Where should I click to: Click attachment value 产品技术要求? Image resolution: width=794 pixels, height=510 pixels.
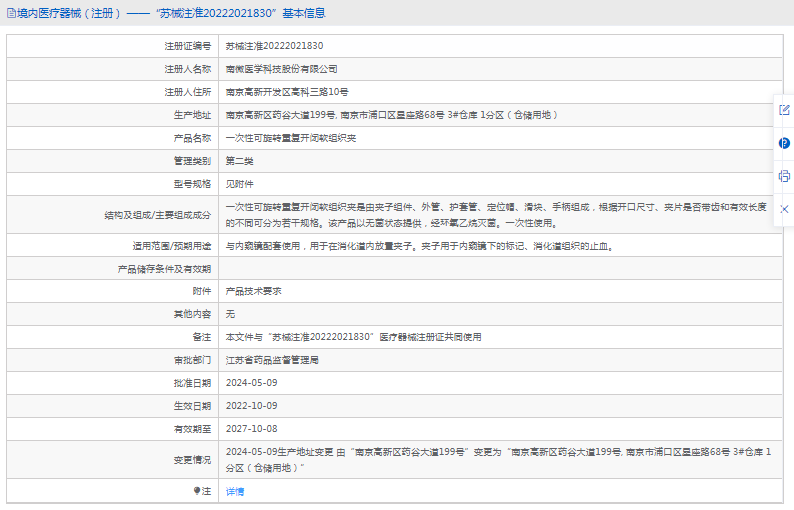[254, 291]
